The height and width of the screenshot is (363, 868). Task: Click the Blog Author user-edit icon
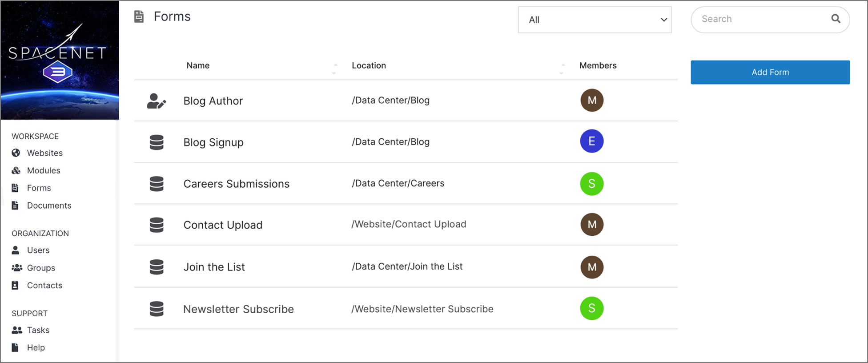click(x=157, y=101)
